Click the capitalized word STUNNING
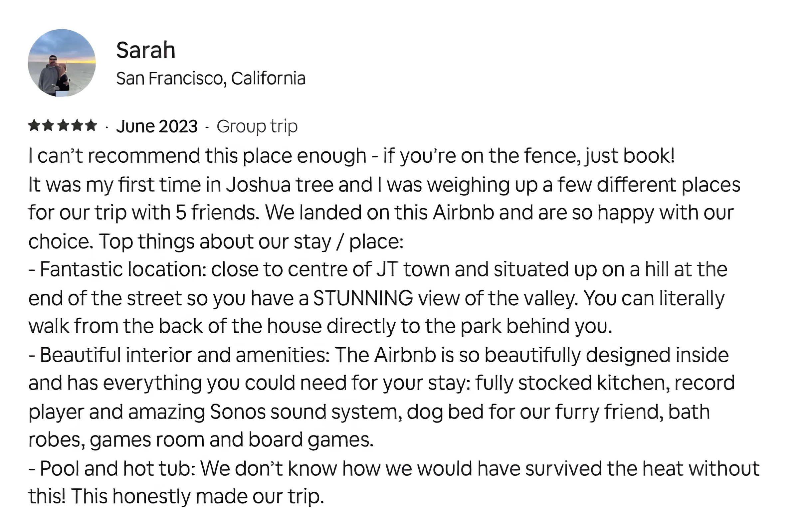The image size is (812, 511). [x=363, y=298]
